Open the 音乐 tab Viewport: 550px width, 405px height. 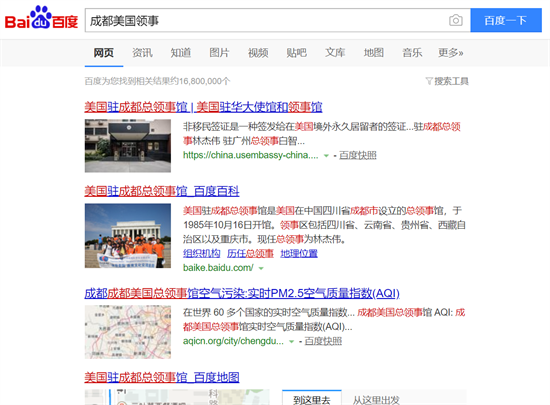(412, 53)
